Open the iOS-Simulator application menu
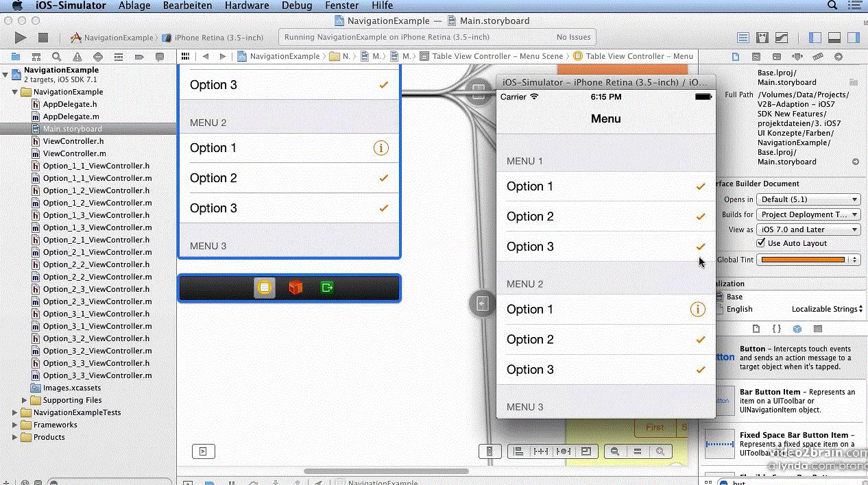This screenshot has width=868, height=485. (x=71, y=5)
